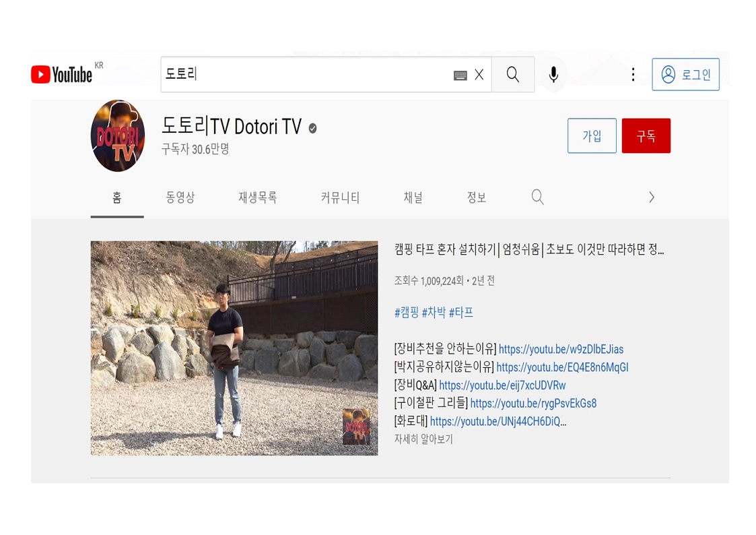Expand more tabs with right chevron
This screenshot has height=535, width=756.
coord(652,197)
